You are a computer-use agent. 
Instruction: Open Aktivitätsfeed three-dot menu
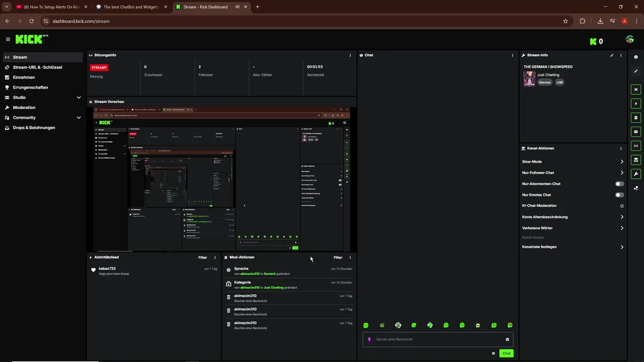215,257
